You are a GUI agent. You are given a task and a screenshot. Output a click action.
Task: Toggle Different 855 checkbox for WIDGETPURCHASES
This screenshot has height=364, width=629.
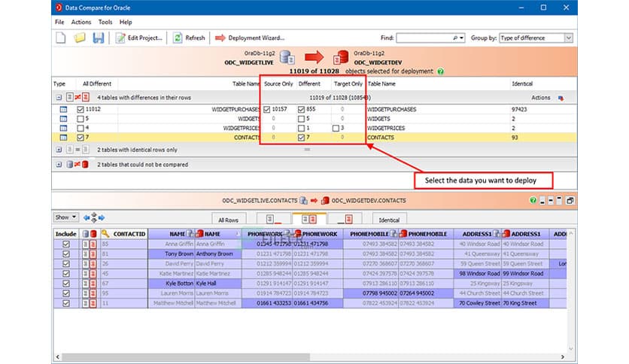coord(301,109)
